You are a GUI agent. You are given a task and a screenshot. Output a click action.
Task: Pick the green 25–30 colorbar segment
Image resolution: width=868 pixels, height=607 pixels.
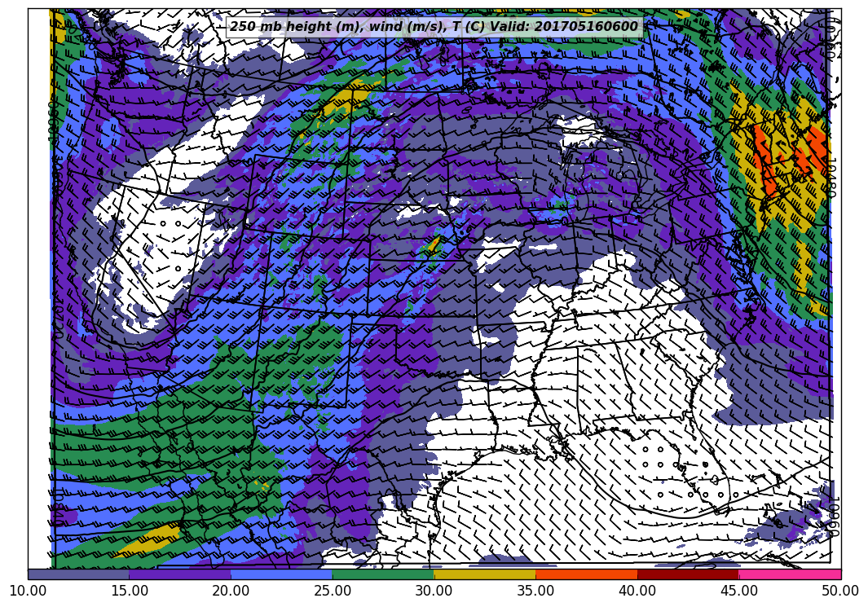click(x=383, y=574)
